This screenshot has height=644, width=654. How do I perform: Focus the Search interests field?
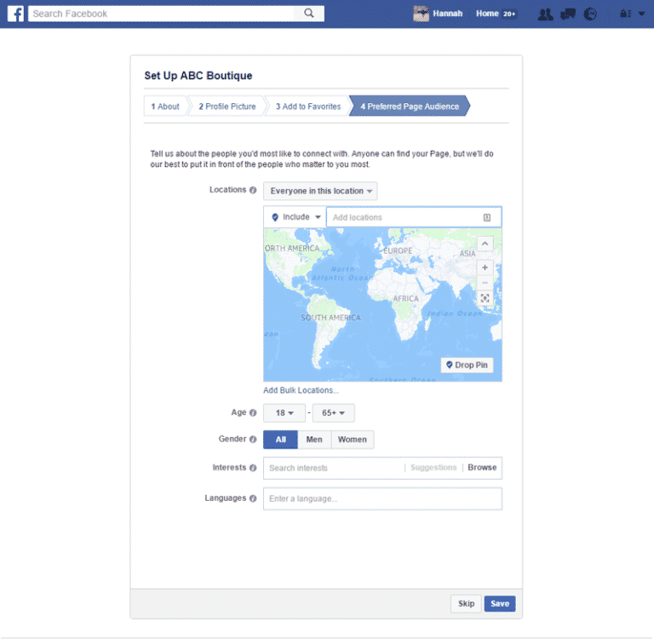point(334,468)
